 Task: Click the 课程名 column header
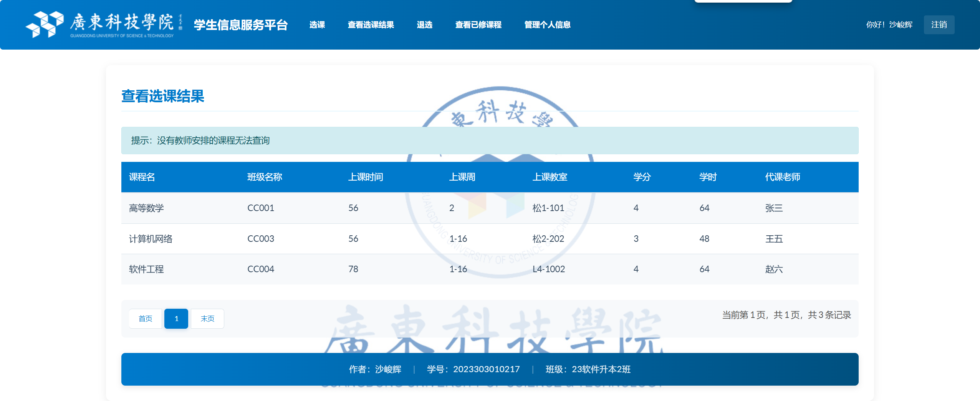141,177
